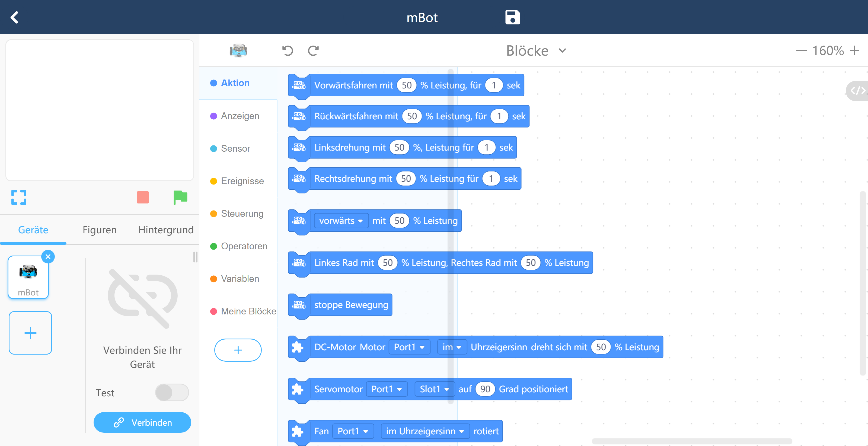This screenshot has height=446, width=868.
Task: Click the seconds field in Vorwärtsfahren block
Action: [494, 85]
